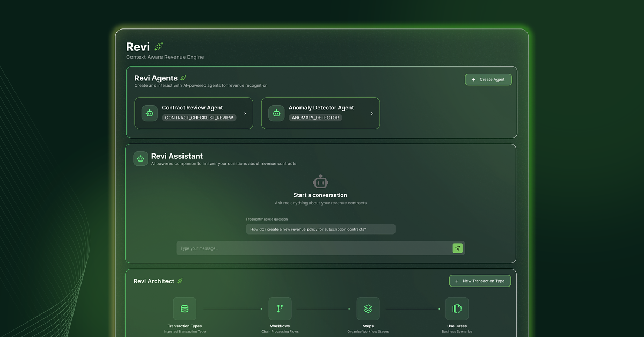Select the Transaction Types database icon
644x337 pixels.
click(185, 309)
